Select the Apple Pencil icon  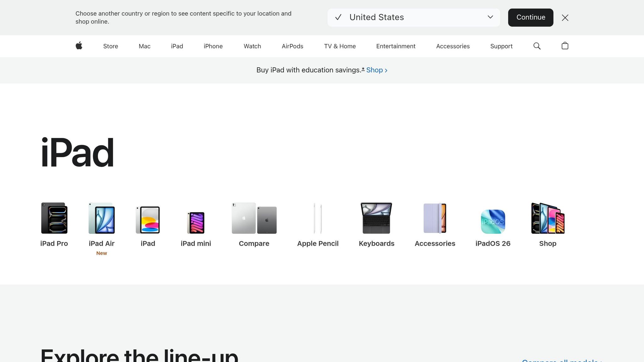318,218
